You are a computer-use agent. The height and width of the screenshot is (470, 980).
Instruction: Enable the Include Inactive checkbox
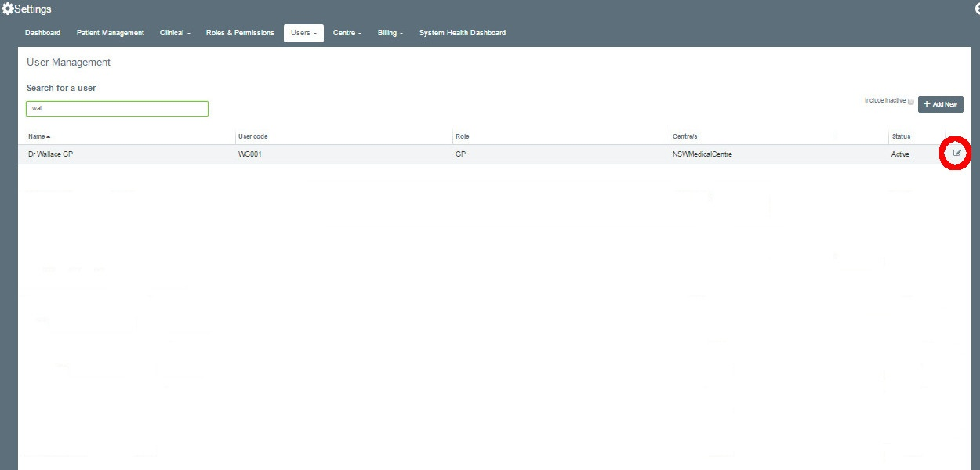911,100
